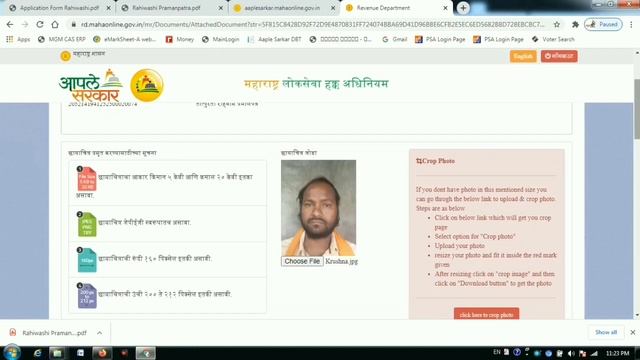Image resolution: width=640 pixels, height=360 pixels.
Task: Open the Chrome extensions puzzle icon
Action: click(575, 24)
